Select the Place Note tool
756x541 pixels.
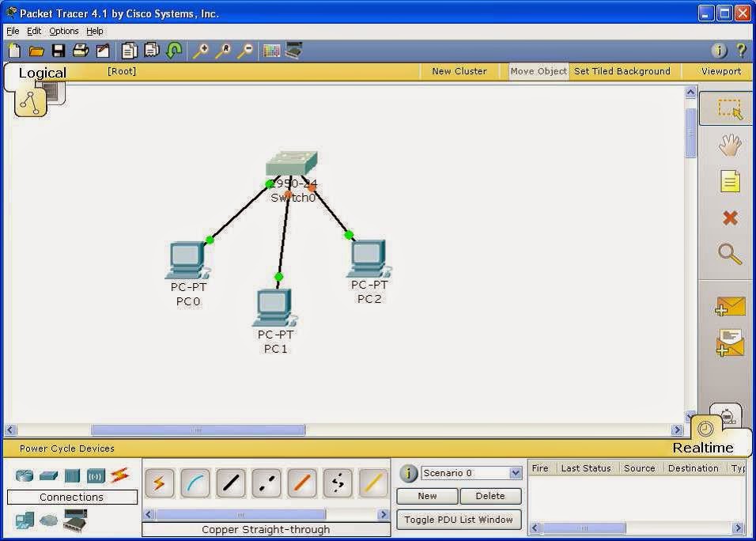[729, 181]
